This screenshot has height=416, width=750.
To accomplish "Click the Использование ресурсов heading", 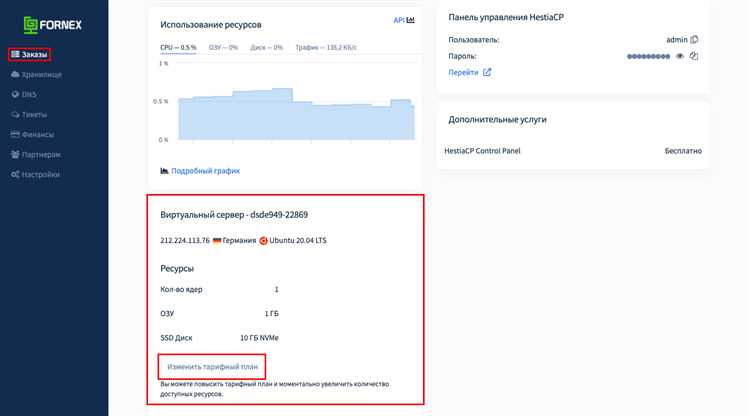I will tap(211, 25).
